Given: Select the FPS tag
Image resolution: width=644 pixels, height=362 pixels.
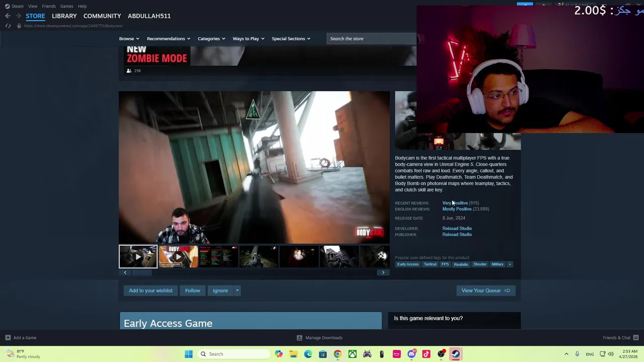Looking at the screenshot, I should 445,264.
